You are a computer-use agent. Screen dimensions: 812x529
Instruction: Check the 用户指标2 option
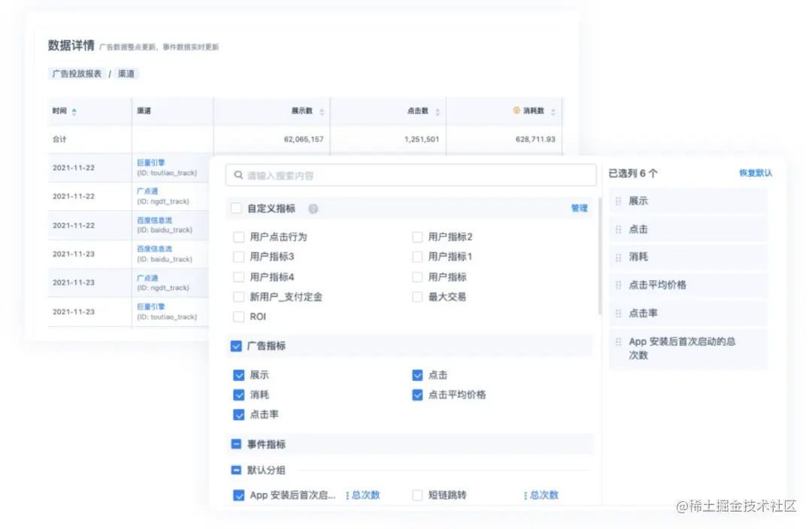click(417, 237)
